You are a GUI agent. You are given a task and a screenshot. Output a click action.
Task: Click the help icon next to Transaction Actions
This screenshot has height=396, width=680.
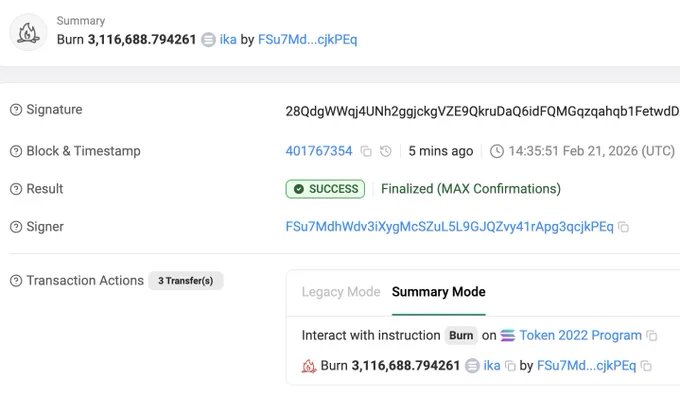tap(16, 281)
